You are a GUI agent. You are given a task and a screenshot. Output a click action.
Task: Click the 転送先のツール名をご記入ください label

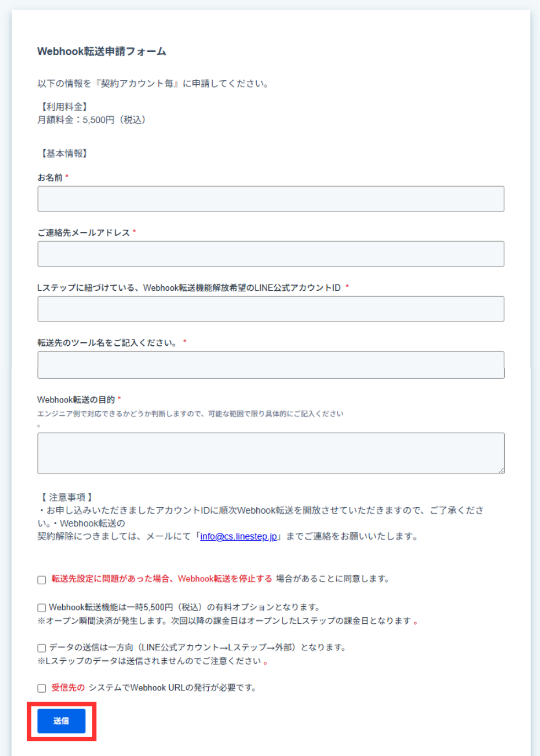click(x=107, y=342)
